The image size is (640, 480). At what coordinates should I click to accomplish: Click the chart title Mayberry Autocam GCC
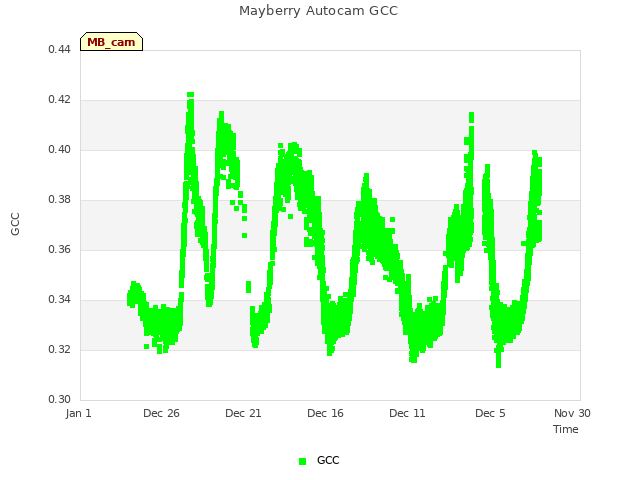click(318, 11)
